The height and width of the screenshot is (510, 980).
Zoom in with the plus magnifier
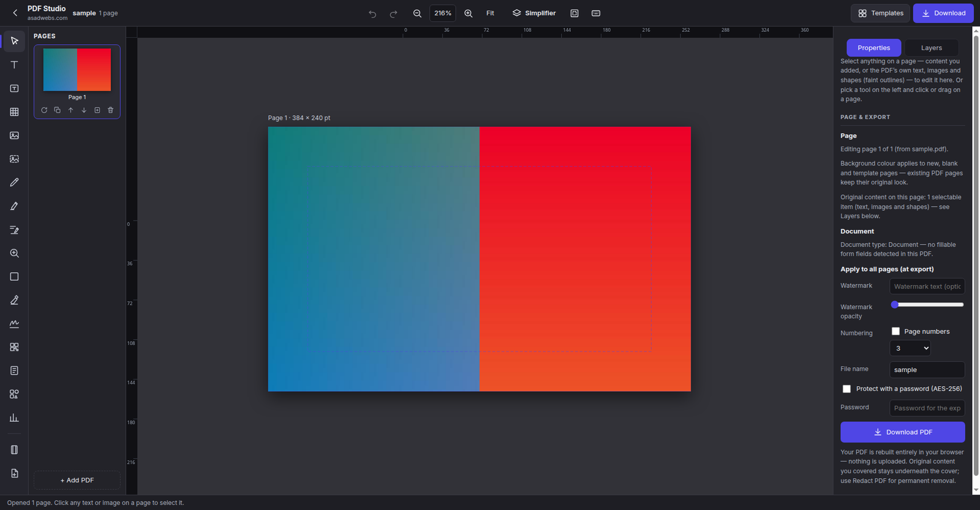pos(468,13)
